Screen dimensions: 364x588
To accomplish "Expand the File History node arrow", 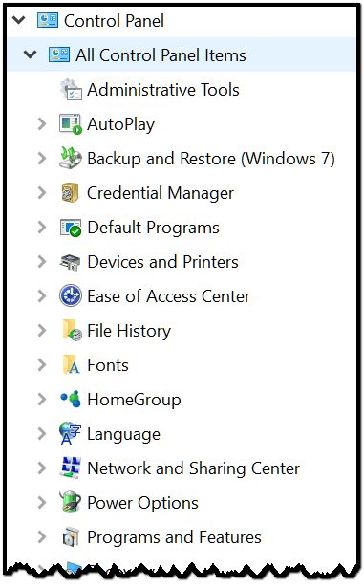I will point(42,331).
